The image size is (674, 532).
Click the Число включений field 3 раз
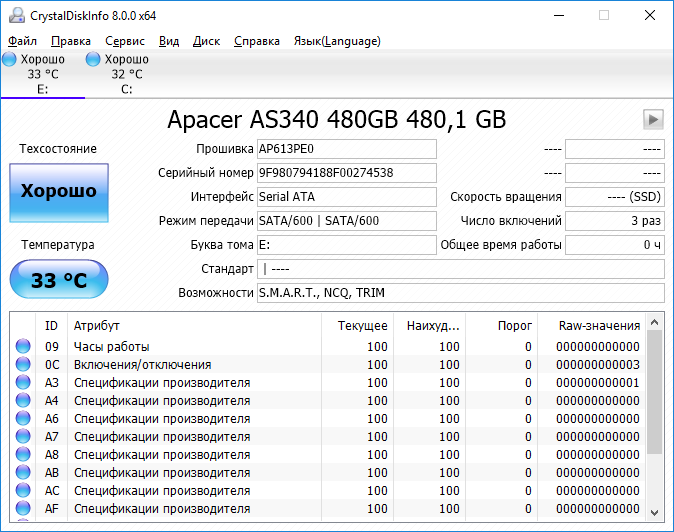(x=615, y=221)
